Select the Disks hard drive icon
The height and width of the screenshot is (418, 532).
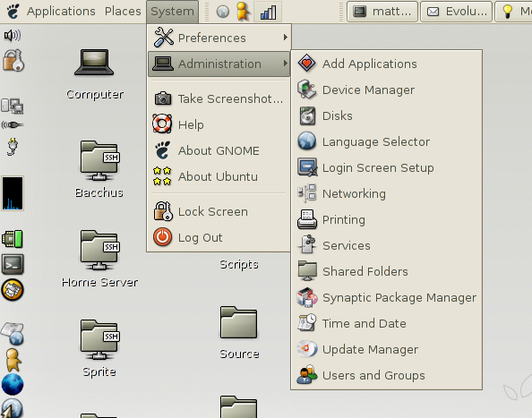[307, 116]
